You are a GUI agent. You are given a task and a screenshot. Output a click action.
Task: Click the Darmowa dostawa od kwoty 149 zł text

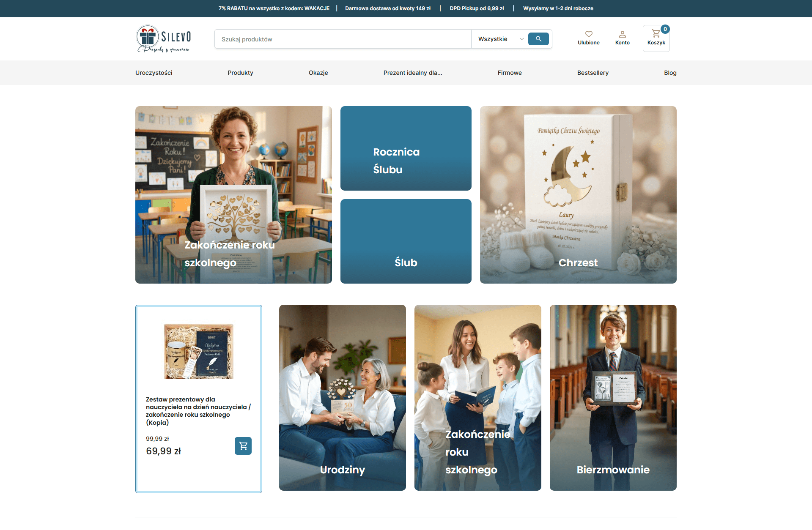[388, 8]
